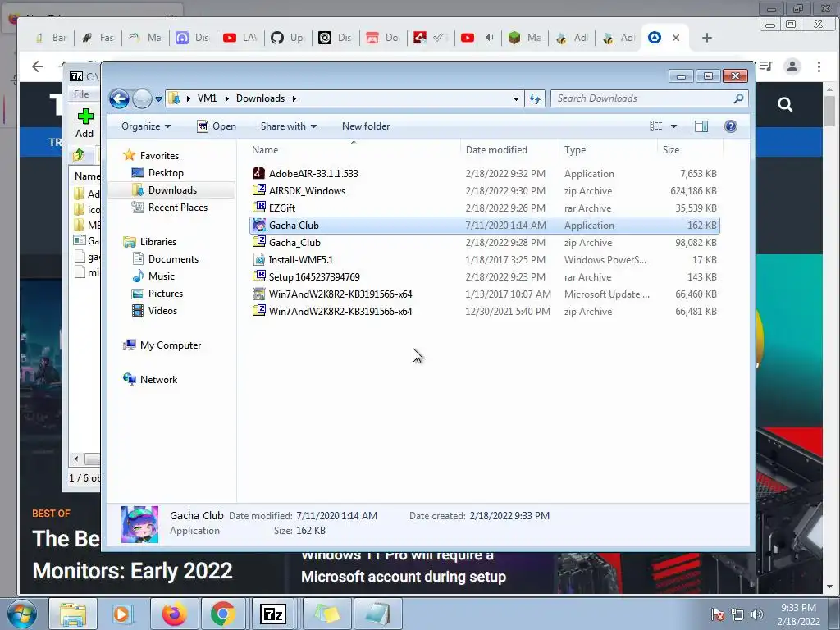840x630 pixels.
Task: Open the Share with menu
Action: 288,126
